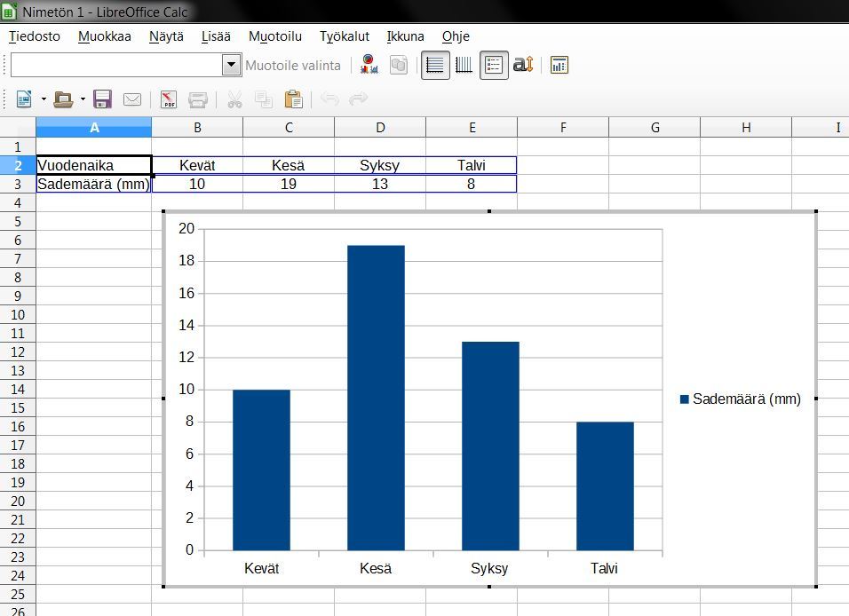The height and width of the screenshot is (616, 849).
Task: Toggle vertical grid lines
Action: click(x=464, y=65)
